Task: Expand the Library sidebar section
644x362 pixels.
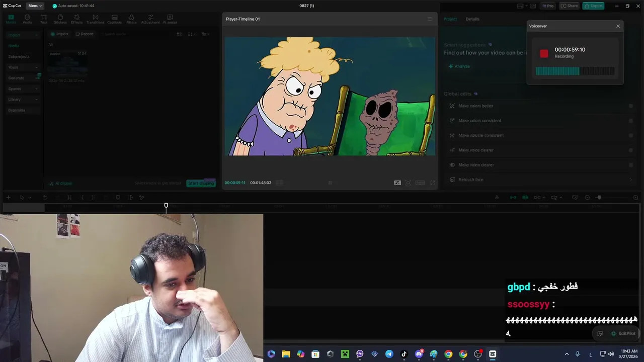Action: 23,100
